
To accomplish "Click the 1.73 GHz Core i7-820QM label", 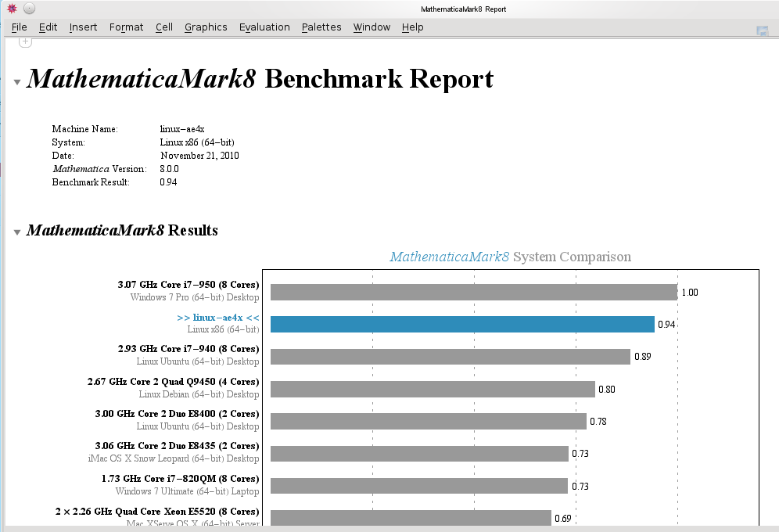I will [x=181, y=479].
